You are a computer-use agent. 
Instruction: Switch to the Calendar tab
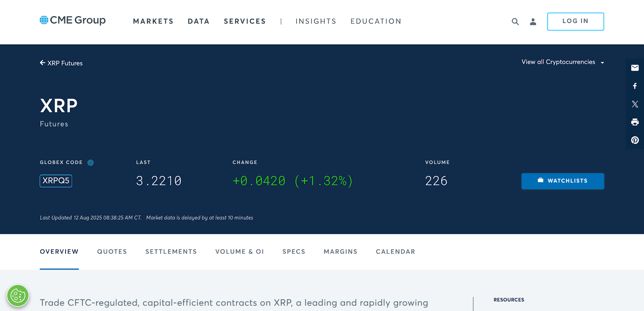[x=396, y=252]
